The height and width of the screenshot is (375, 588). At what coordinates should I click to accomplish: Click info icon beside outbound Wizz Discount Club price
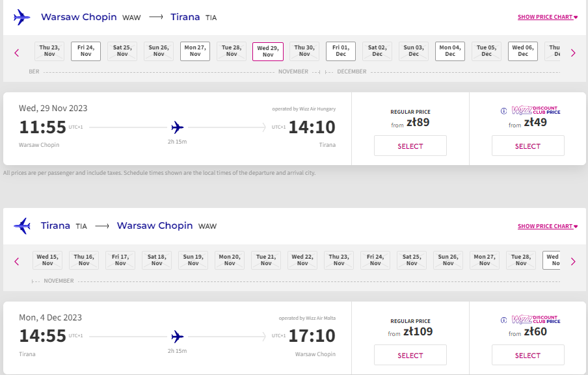tap(503, 111)
